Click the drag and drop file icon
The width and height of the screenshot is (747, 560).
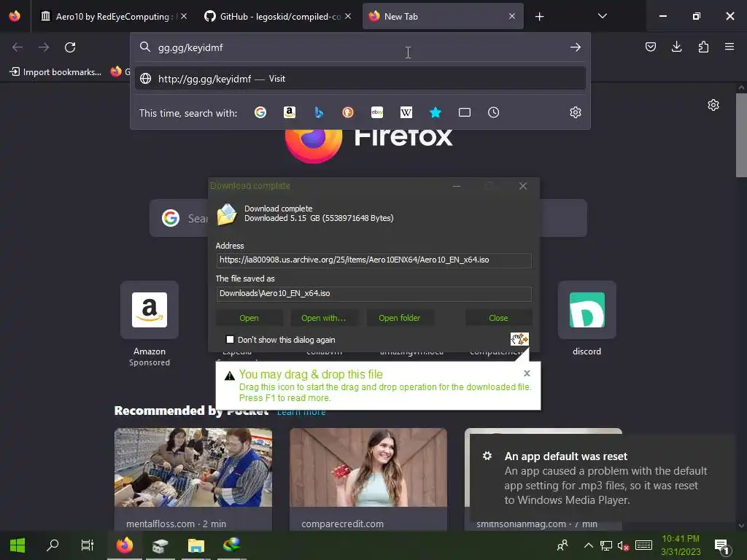click(x=519, y=339)
